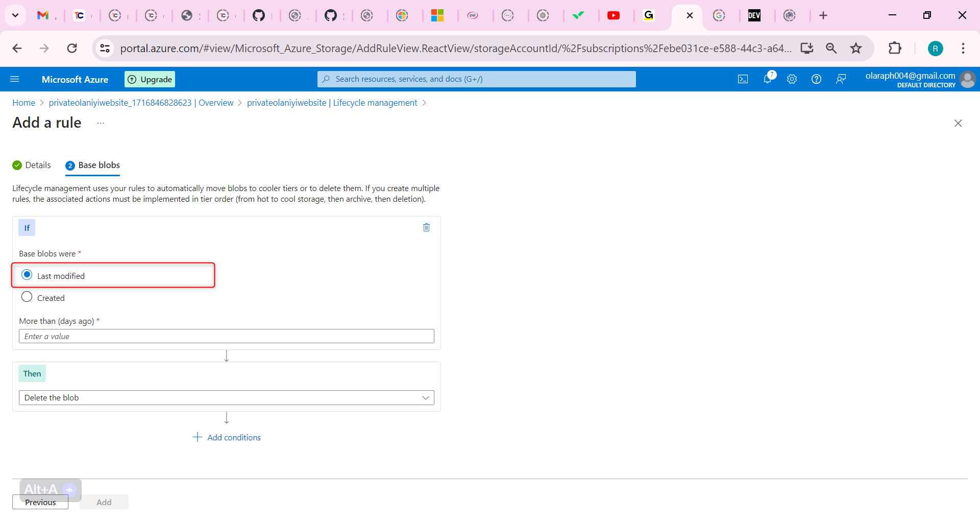Open Azure Cloud Shell icon

pyautogui.click(x=743, y=79)
